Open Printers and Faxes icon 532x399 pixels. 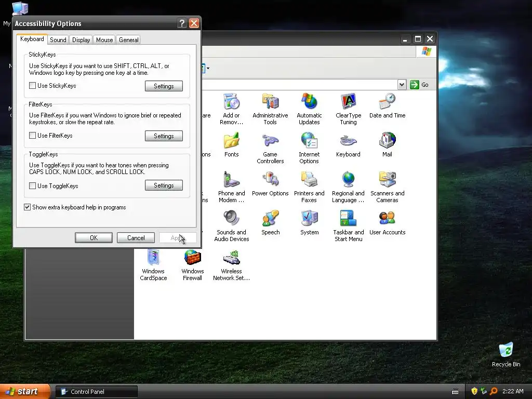(x=309, y=187)
